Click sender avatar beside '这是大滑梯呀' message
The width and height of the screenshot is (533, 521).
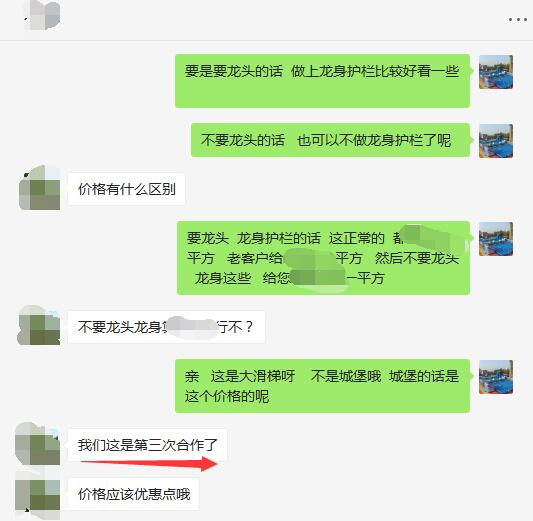click(x=496, y=377)
